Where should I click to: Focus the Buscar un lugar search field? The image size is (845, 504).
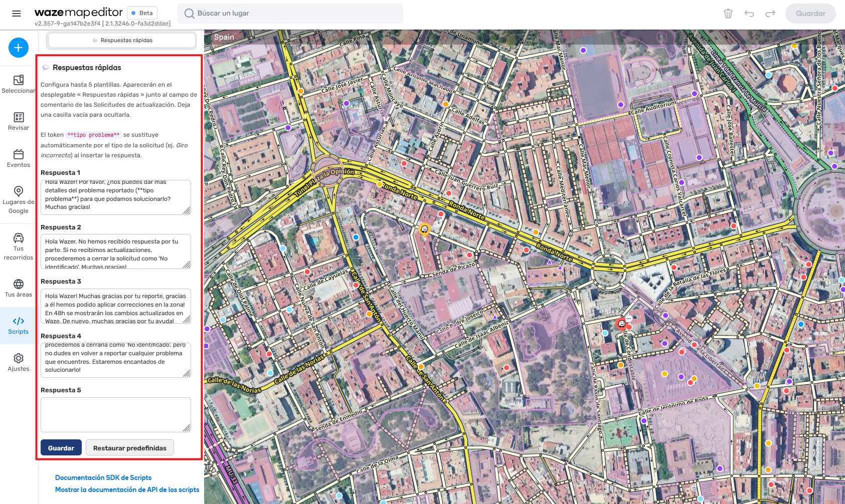tap(290, 14)
